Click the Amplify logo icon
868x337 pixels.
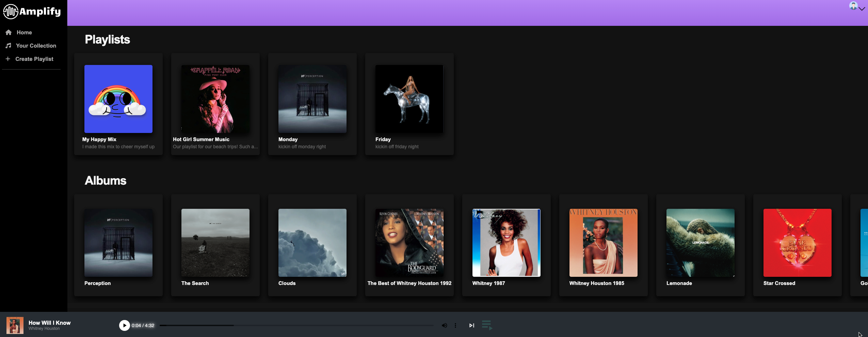click(x=10, y=12)
